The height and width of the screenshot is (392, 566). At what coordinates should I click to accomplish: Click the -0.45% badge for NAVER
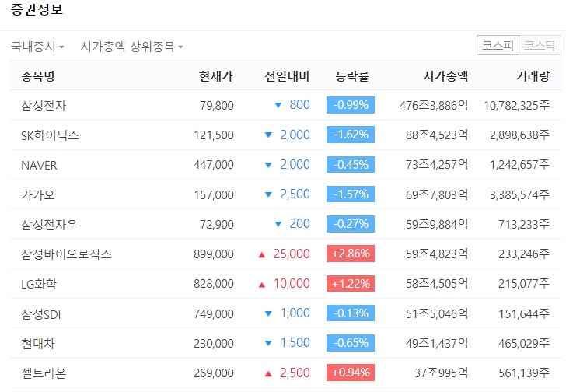point(351,165)
